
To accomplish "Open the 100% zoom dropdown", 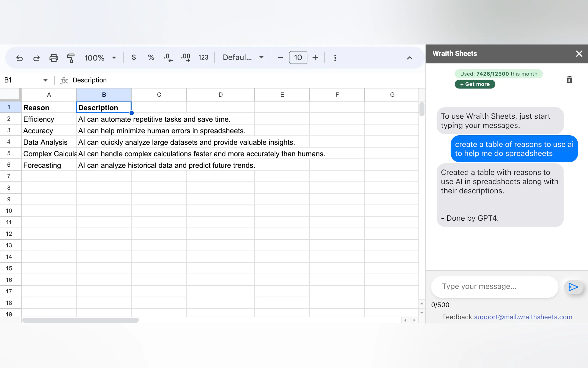I will (x=100, y=58).
